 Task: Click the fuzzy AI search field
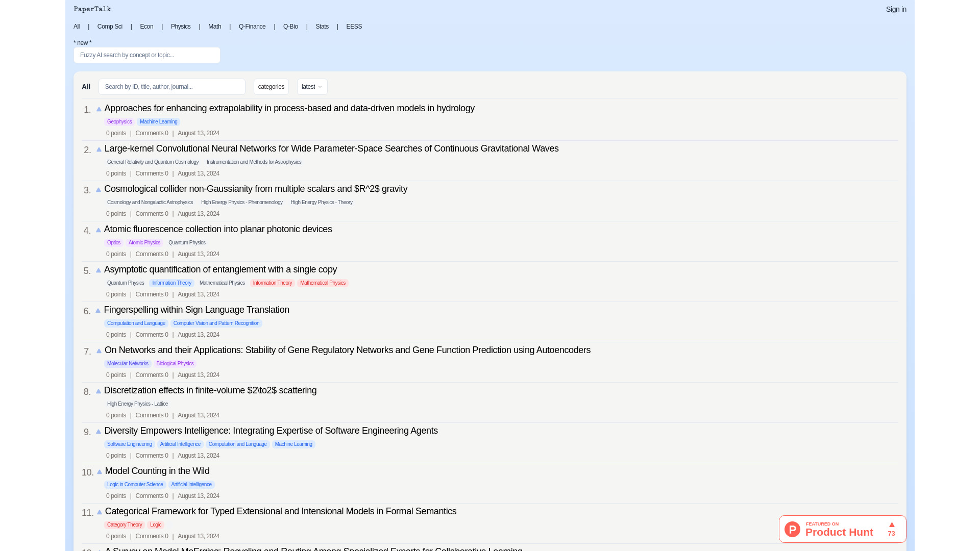tap(146, 55)
